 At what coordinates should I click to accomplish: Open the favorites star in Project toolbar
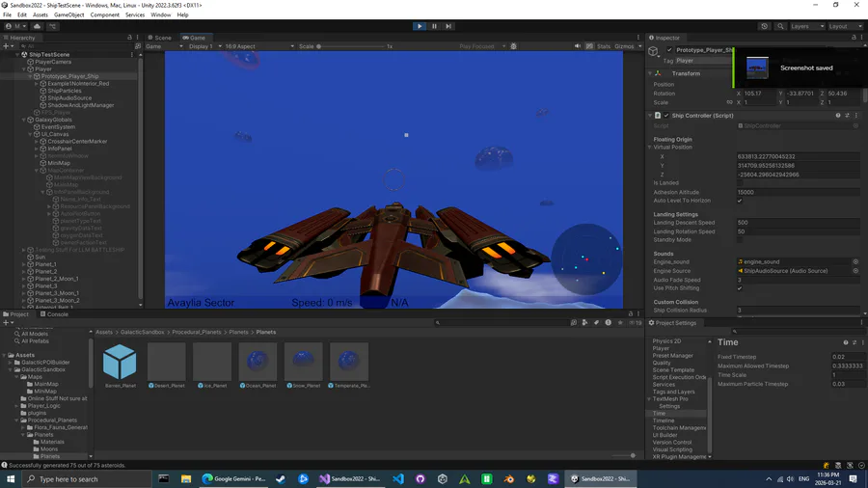click(x=620, y=322)
